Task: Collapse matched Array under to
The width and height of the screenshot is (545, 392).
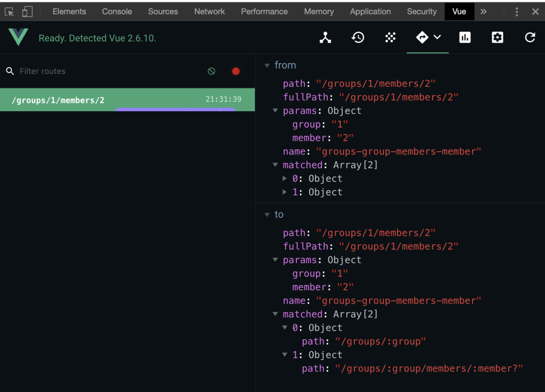Action: pyautogui.click(x=275, y=314)
